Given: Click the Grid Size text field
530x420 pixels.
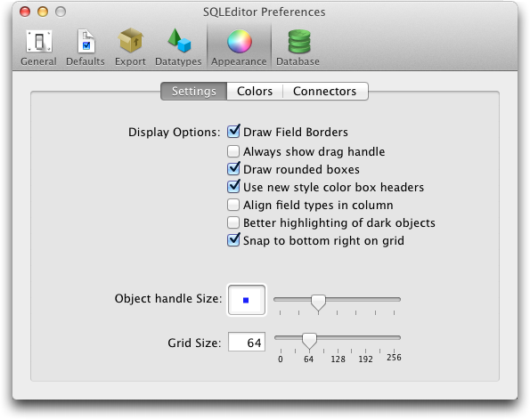Looking at the screenshot, I should 247,342.
